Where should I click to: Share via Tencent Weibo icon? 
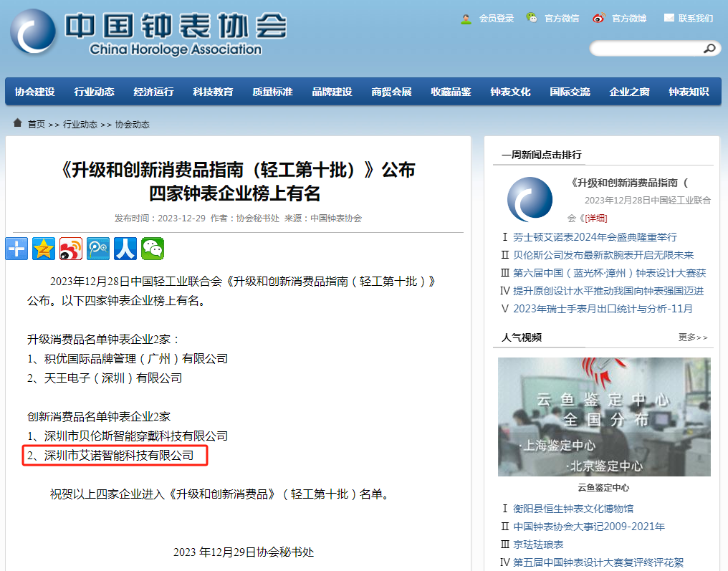pyautogui.click(x=97, y=249)
